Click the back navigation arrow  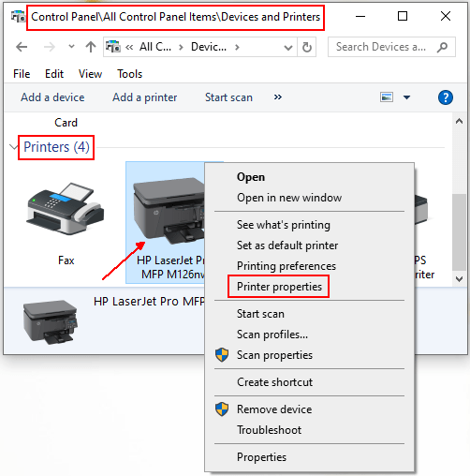click(x=22, y=47)
